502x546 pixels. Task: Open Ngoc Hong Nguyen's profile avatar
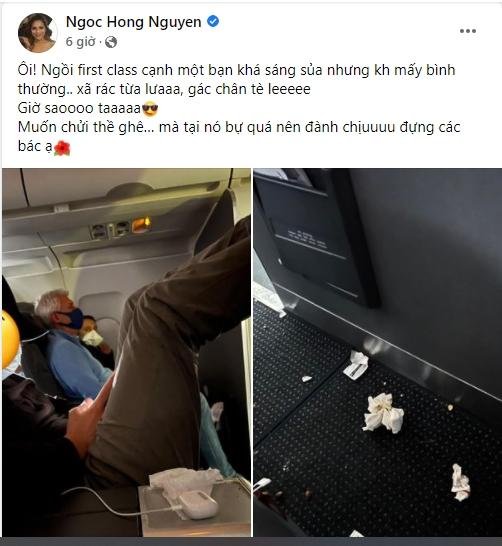(37, 32)
